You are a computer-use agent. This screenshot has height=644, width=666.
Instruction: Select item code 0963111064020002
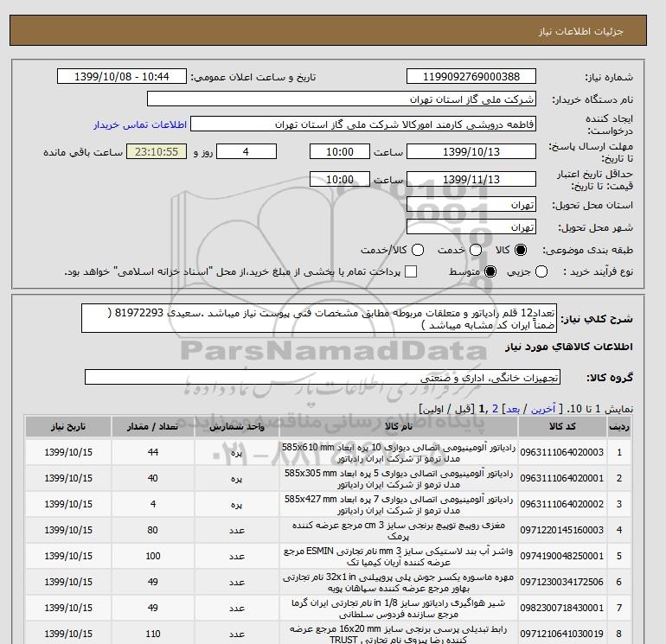click(562, 504)
